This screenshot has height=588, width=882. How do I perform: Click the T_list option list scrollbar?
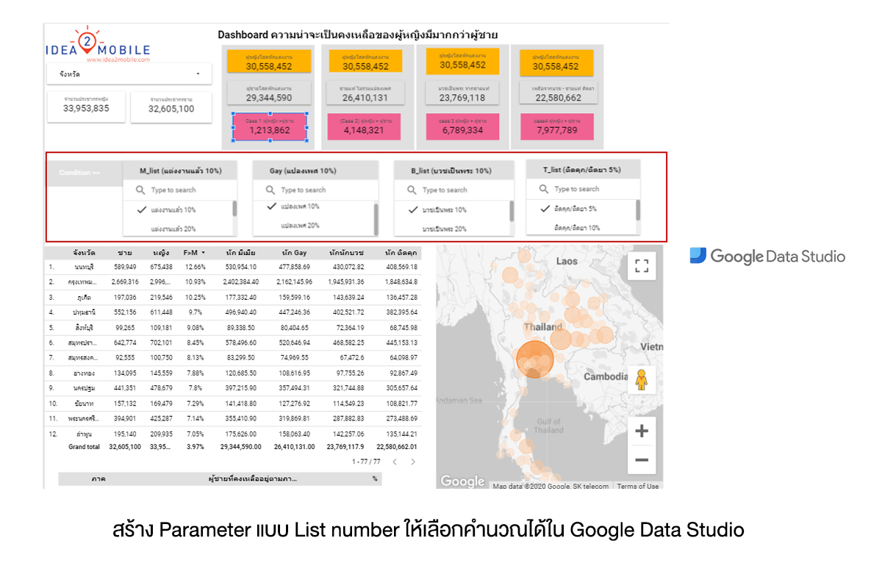(637, 209)
